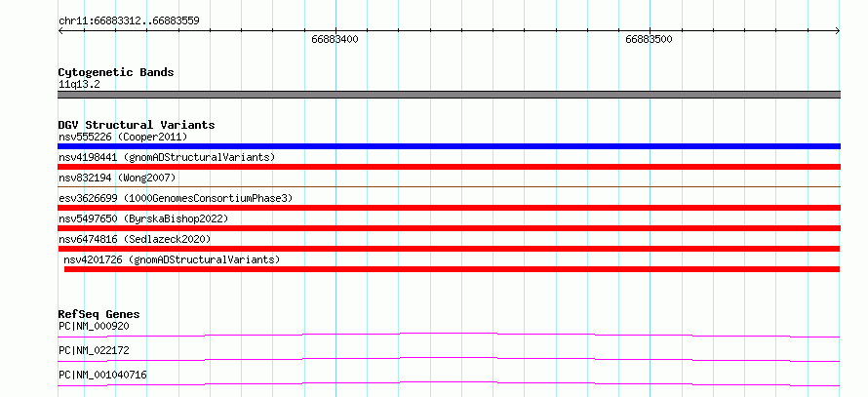Click the chr11:66883312..66883559 region label
Screen dimensions: 868x397
coord(129,21)
